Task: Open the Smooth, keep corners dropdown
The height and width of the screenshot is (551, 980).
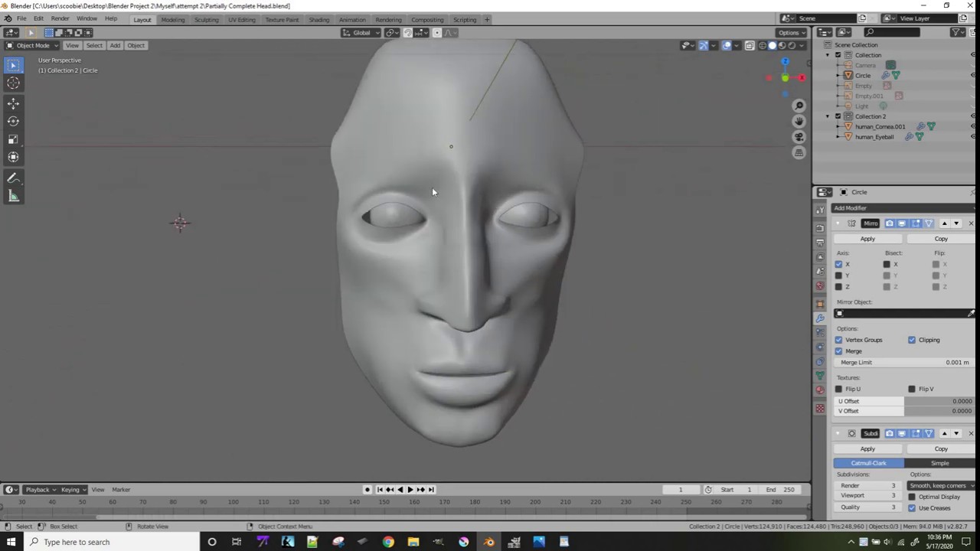Action: (941, 486)
